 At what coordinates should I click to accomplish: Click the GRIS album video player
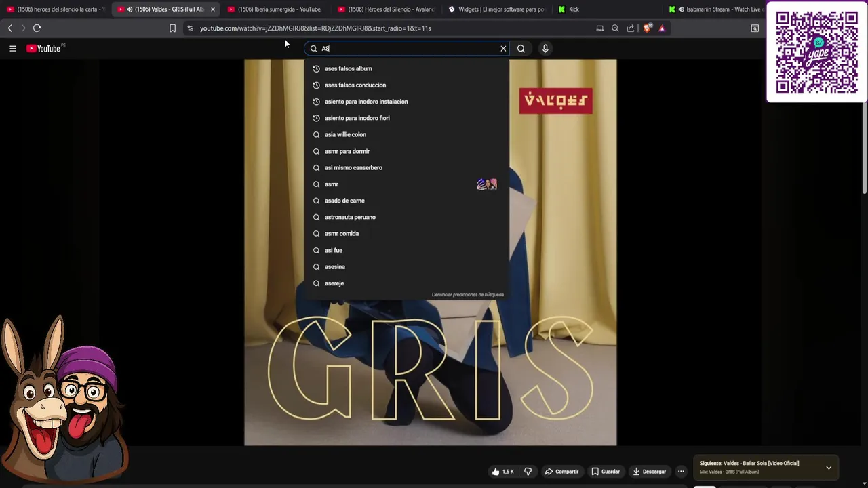[431, 252]
